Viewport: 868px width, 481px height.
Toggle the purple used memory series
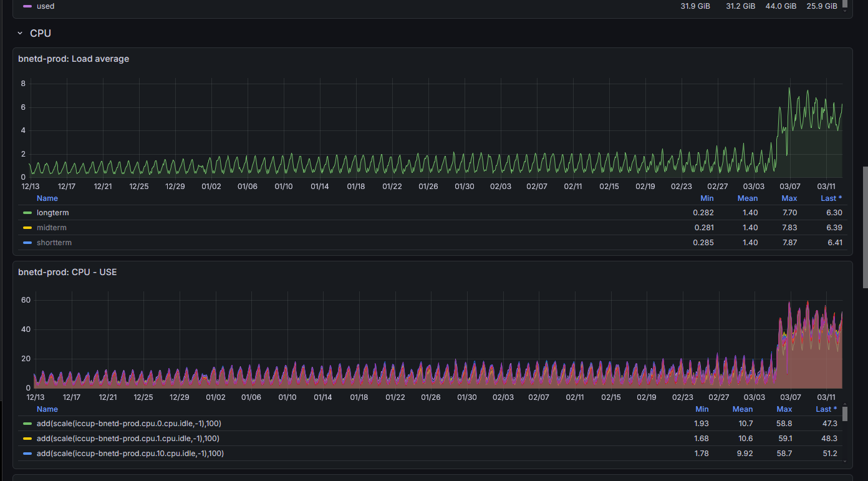(46, 6)
